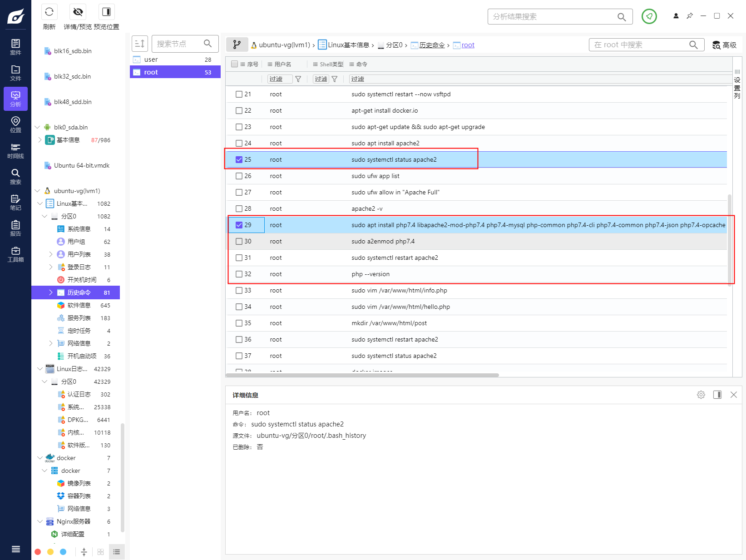Screen dimensions: 746x560
Task: Click the hamburger menu at sidebar bottom
Action: (15, 549)
